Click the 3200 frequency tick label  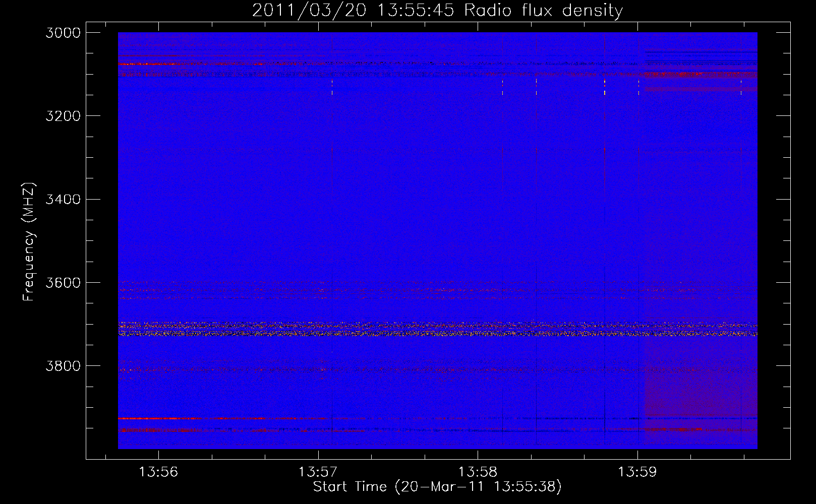click(x=63, y=116)
